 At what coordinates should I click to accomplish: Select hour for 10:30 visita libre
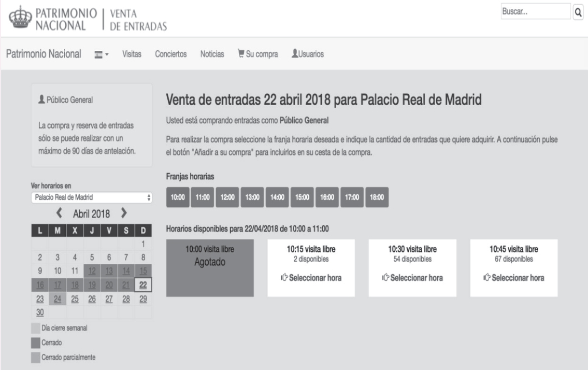[412, 277]
